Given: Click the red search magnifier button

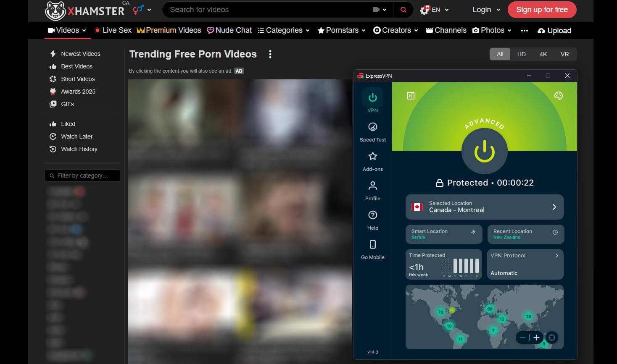Looking at the screenshot, I should (x=403, y=10).
